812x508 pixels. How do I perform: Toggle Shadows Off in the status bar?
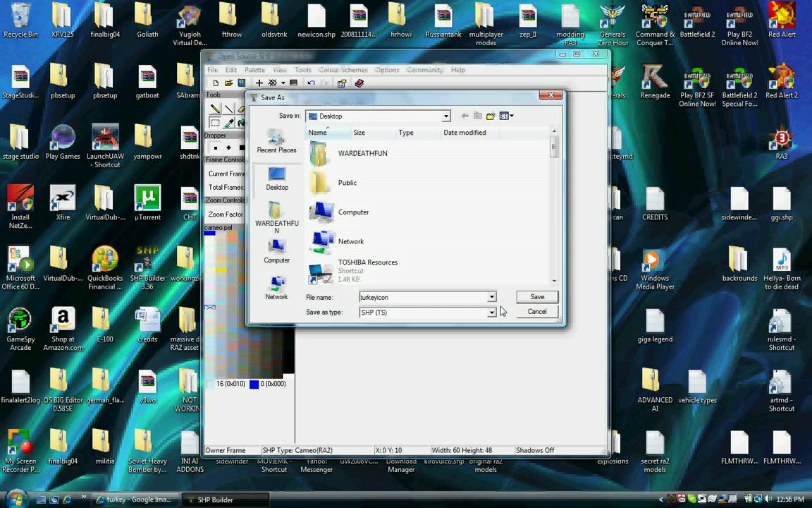click(x=534, y=449)
